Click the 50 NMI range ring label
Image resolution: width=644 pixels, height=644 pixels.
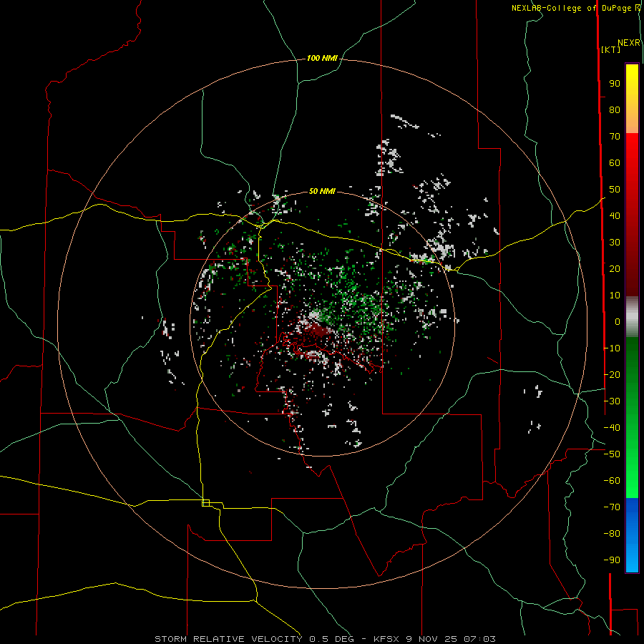coord(322,191)
